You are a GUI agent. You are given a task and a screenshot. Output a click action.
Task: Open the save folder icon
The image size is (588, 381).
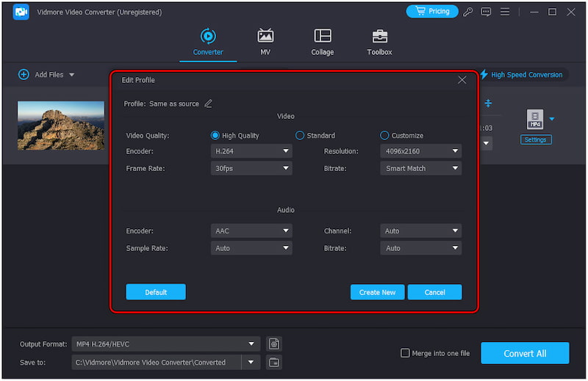[273, 362]
